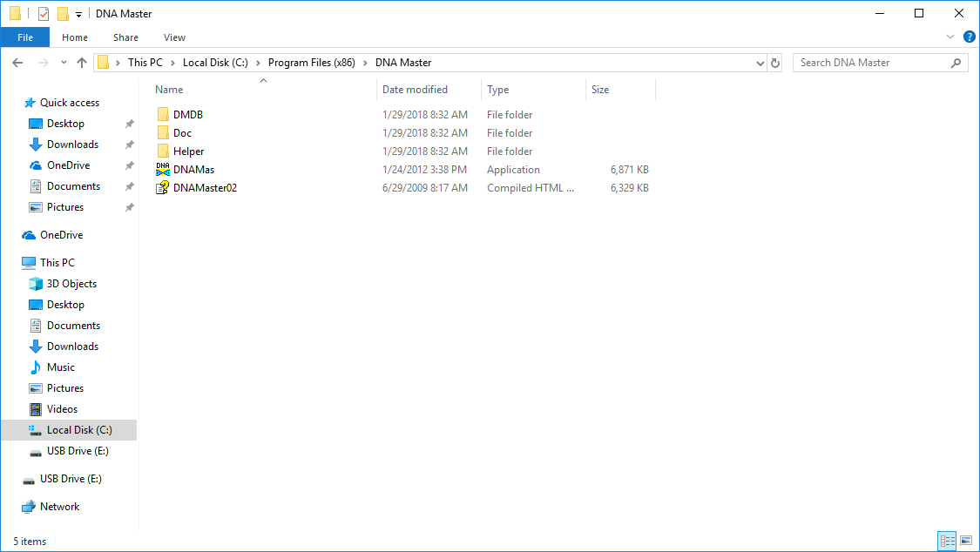Click Program Files (x86) in address path
Image resolution: width=980 pixels, height=552 pixels.
[x=311, y=63]
